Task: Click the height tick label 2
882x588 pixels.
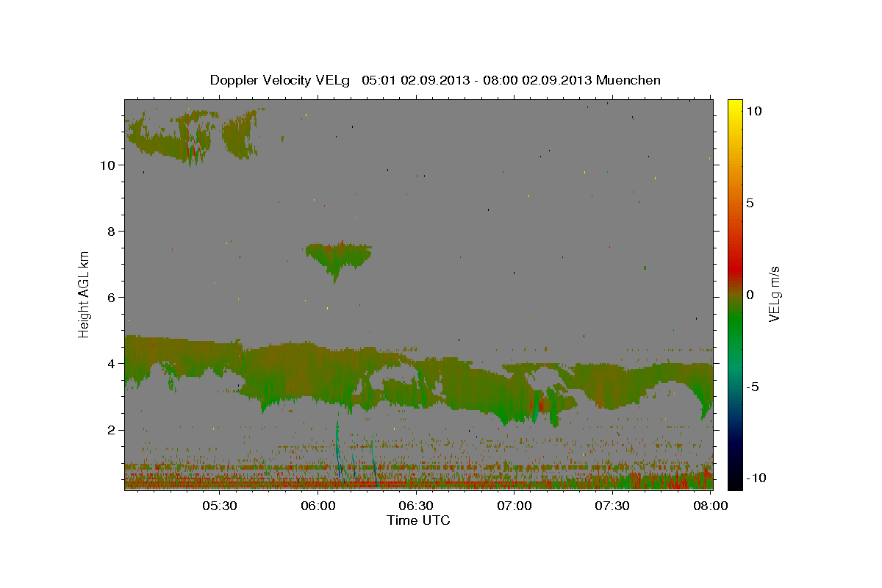Action: click(112, 429)
